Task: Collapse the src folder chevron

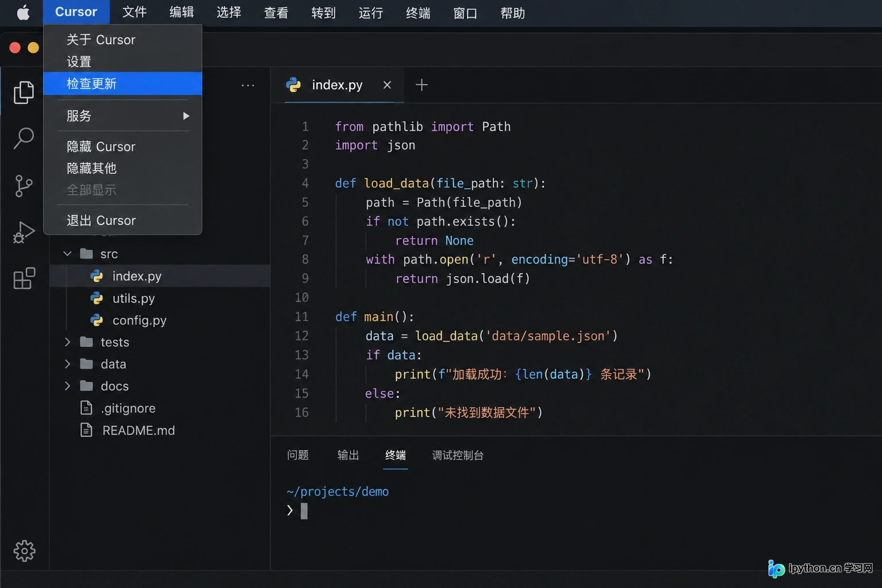Action: click(x=67, y=253)
